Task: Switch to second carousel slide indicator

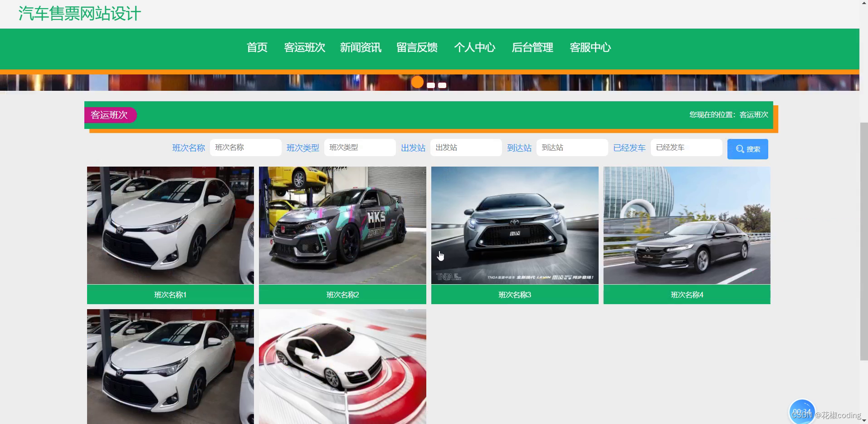Action: click(431, 85)
